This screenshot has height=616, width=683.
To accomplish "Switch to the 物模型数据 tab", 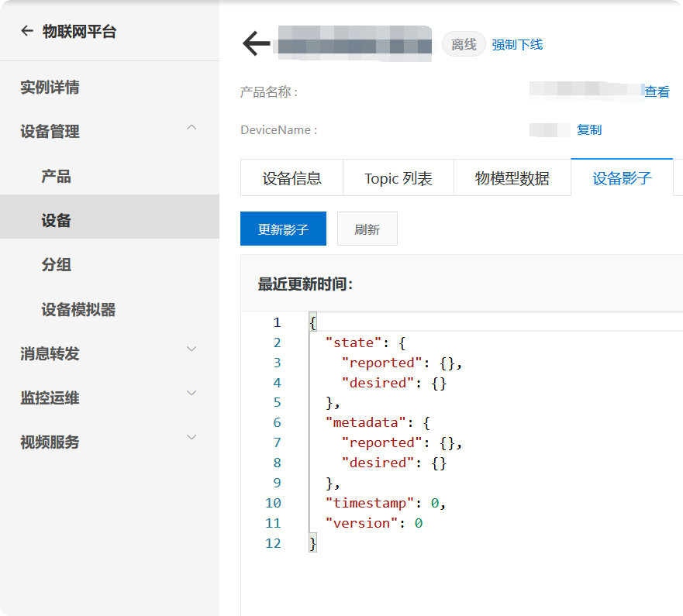I will click(512, 177).
